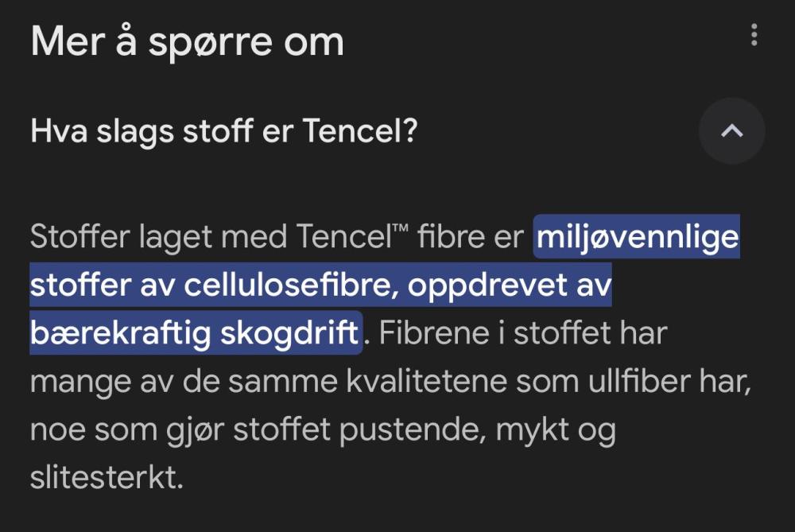Select the highlighted word 'miljøvennlige'
The width and height of the screenshot is (795, 532).
click(638, 237)
